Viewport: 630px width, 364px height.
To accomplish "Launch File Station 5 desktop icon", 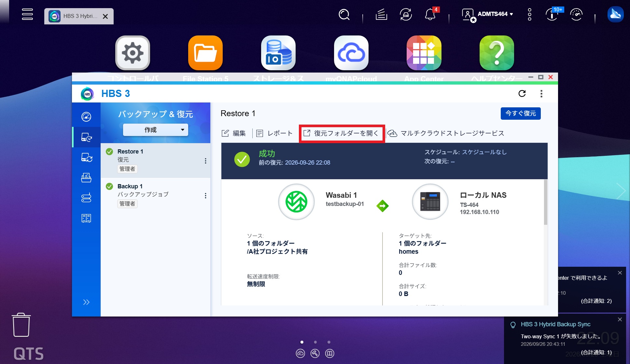I will point(205,53).
